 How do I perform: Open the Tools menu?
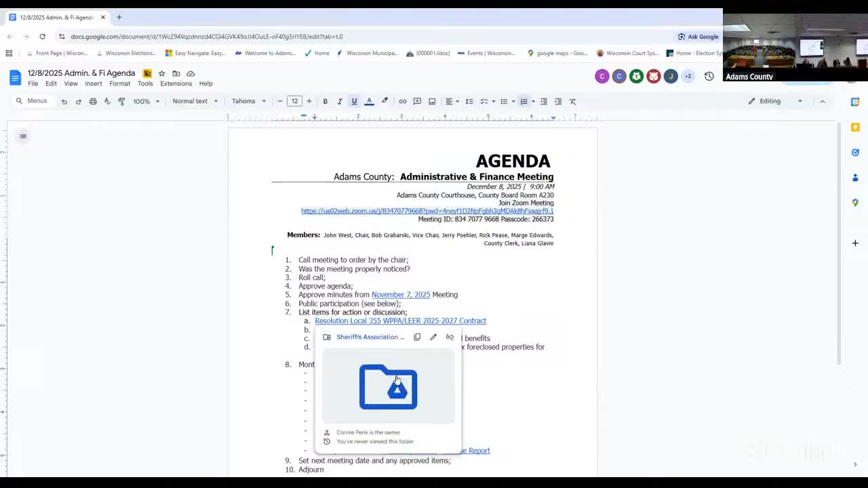(x=145, y=84)
